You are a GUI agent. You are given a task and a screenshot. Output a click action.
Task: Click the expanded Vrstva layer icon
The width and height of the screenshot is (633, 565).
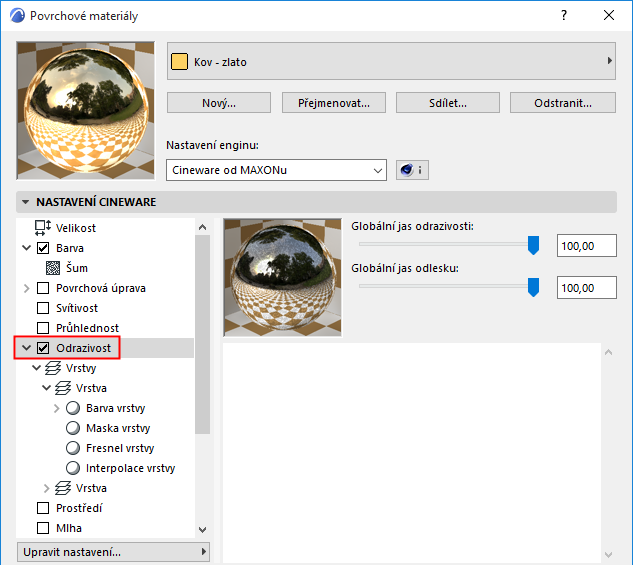[63, 388]
